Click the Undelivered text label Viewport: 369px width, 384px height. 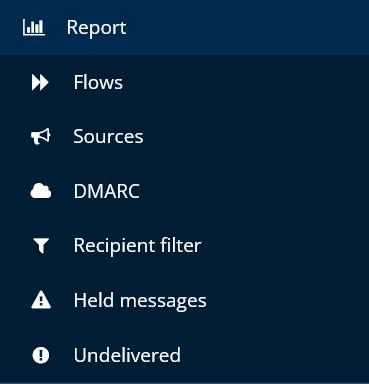click(x=127, y=355)
